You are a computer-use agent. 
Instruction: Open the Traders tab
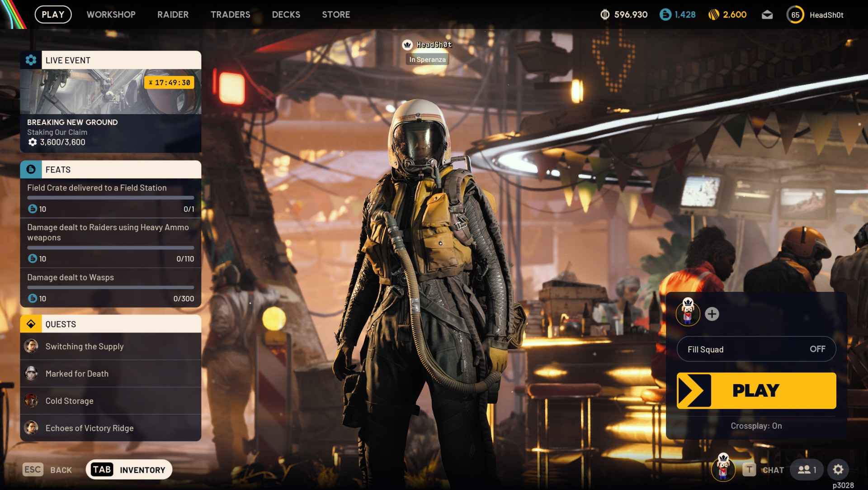230,14
